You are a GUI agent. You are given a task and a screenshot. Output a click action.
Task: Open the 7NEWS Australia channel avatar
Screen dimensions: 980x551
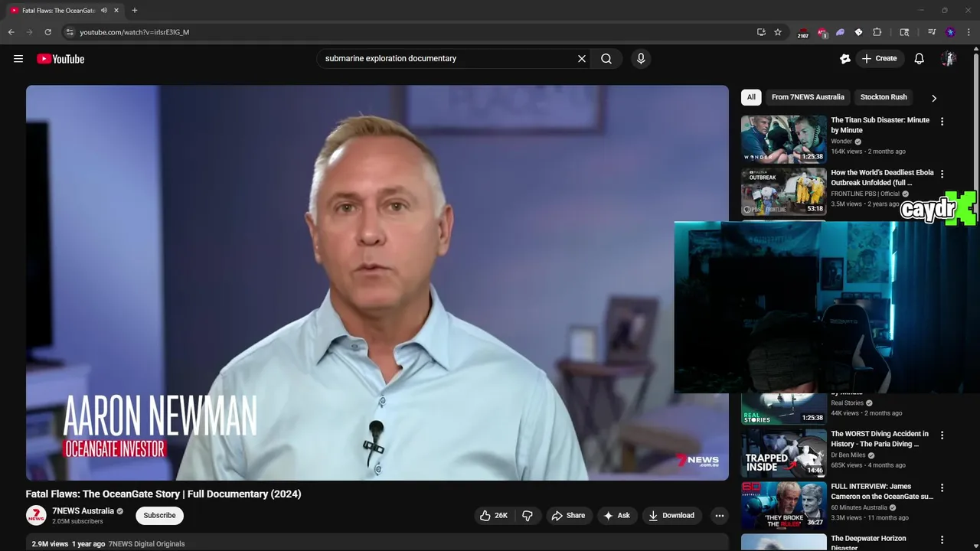click(36, 516)
